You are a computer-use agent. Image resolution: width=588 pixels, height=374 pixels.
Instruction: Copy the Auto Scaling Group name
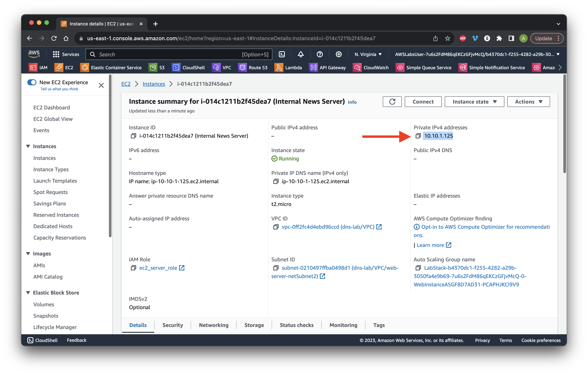tap(418, 268)
